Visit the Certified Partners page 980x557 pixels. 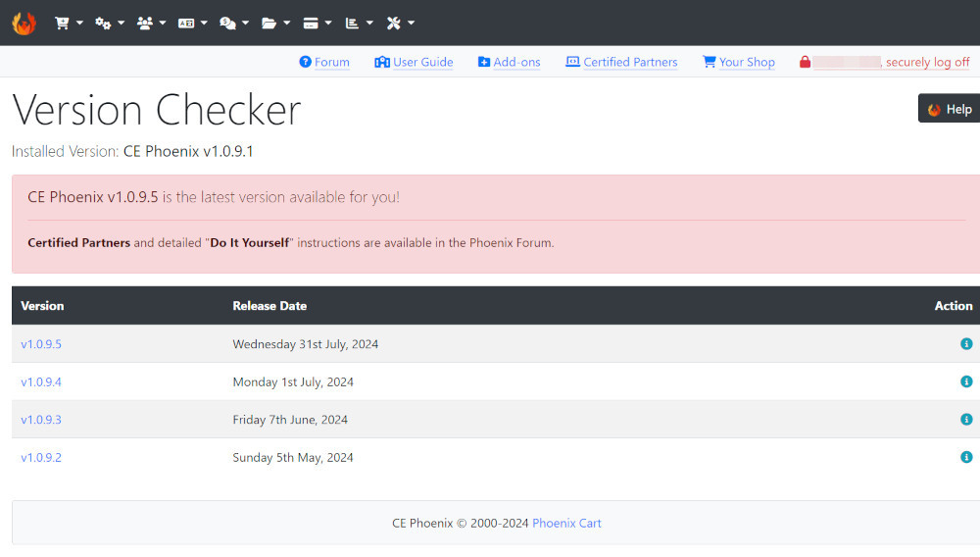coord(621,62)
